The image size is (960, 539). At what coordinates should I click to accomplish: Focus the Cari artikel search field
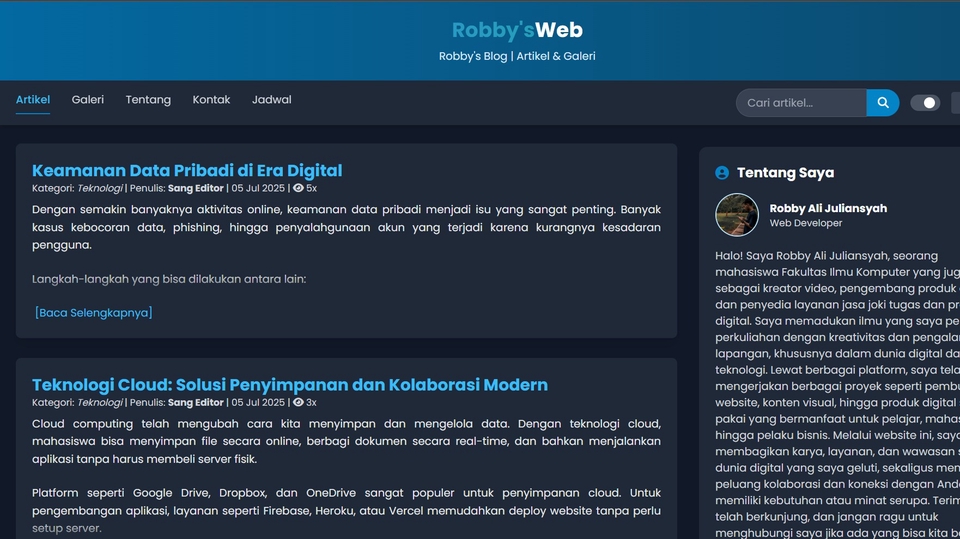(801, 103)
